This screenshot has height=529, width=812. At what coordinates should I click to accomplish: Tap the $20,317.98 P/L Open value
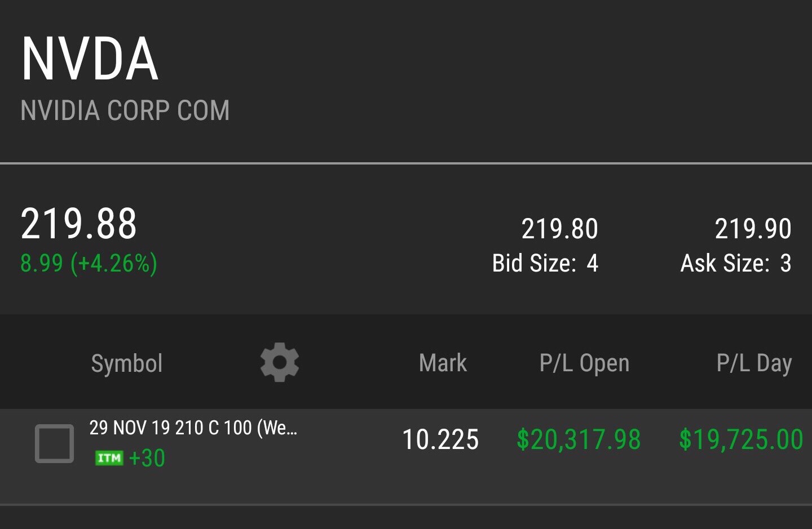[579, 439]
